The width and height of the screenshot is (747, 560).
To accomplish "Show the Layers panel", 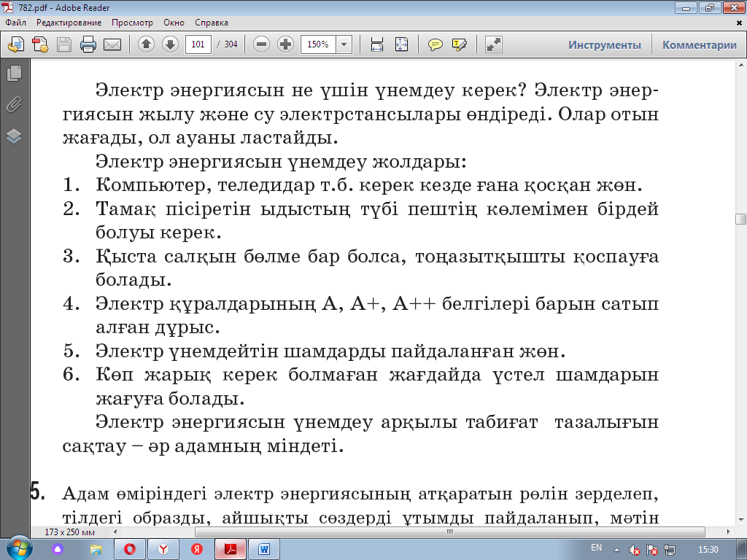I will 15,136.
